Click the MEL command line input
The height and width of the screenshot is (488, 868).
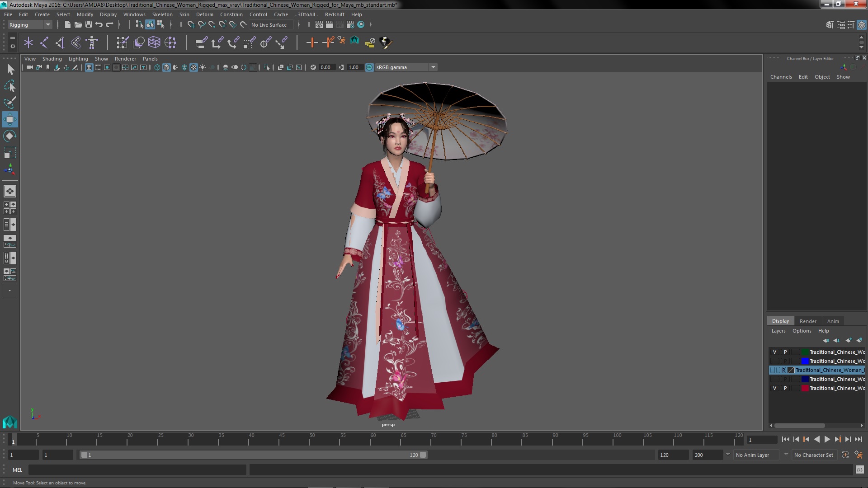tap(137, 470)
